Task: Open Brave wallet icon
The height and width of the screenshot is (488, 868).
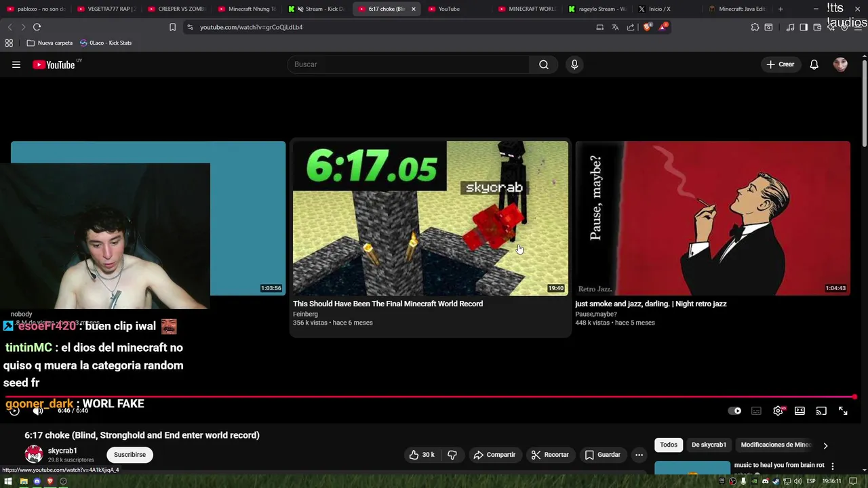Action: click(x=817, y=27)
